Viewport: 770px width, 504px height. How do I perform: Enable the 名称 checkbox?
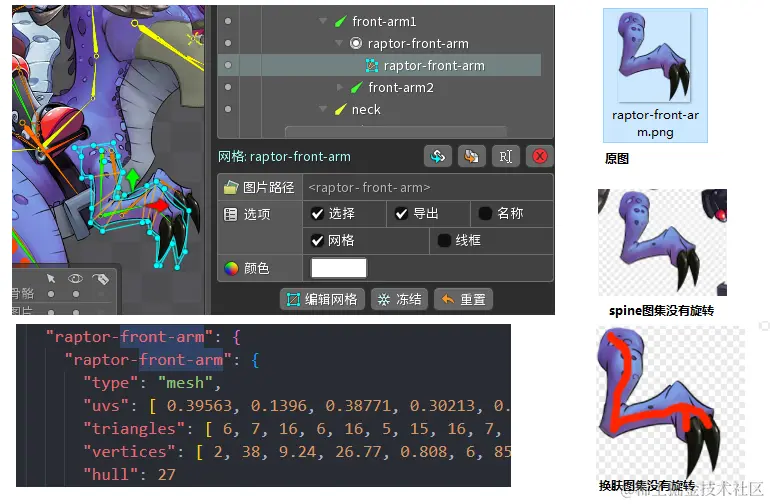[x=485, y=214]
